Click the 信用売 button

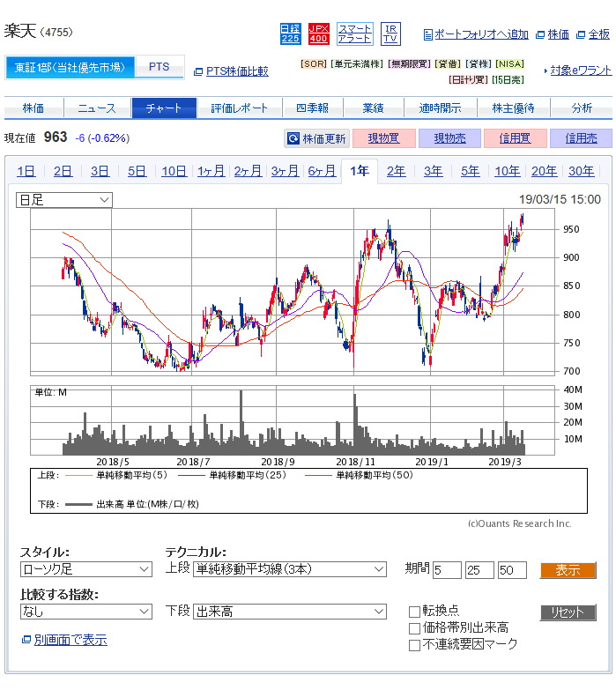pos(581,138)
